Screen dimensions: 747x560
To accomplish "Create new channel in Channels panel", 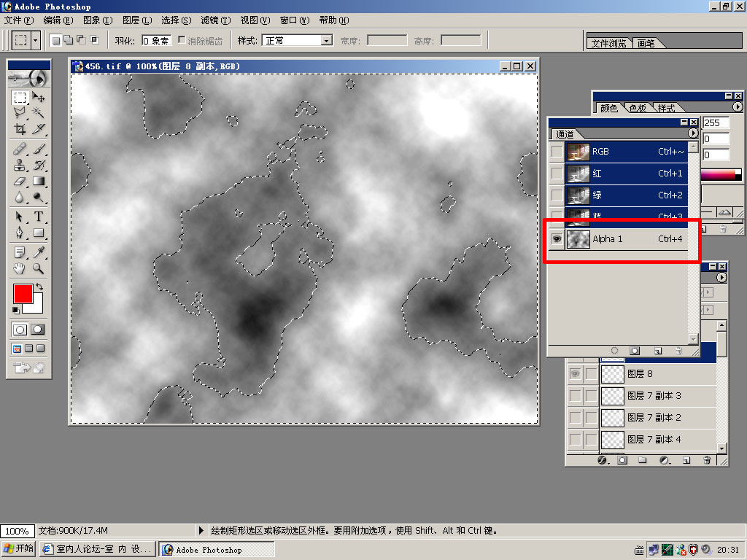I will click(x=657, y=351).
